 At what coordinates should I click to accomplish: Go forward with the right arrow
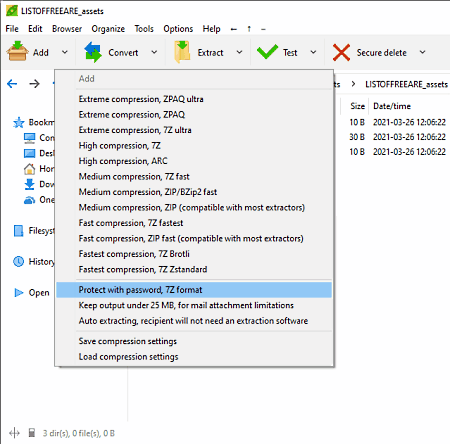(x=34, y=84)
